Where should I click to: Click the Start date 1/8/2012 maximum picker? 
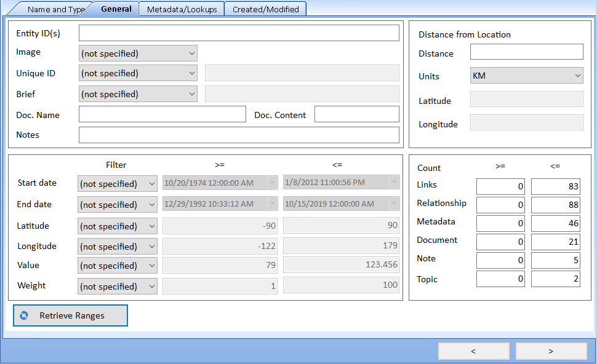(x=341, y=182)
